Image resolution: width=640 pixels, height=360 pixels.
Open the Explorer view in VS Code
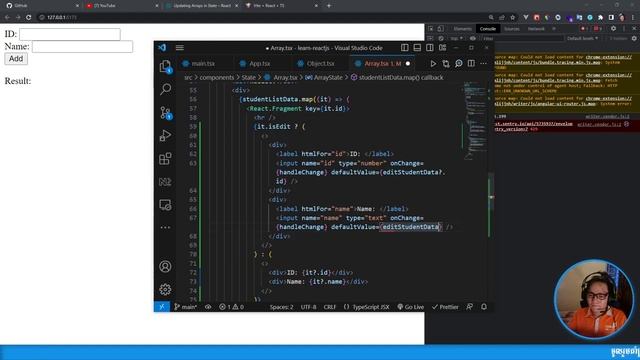(165, 66)
